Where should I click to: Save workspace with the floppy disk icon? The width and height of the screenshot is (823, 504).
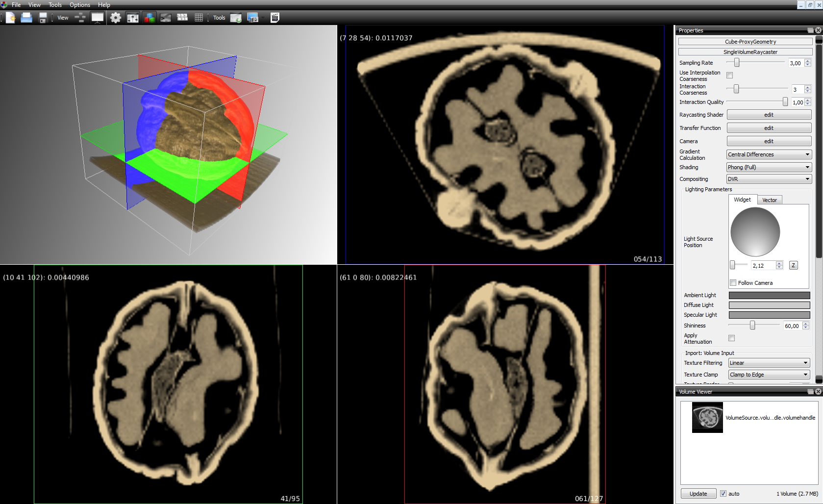(x=43, y=18)
